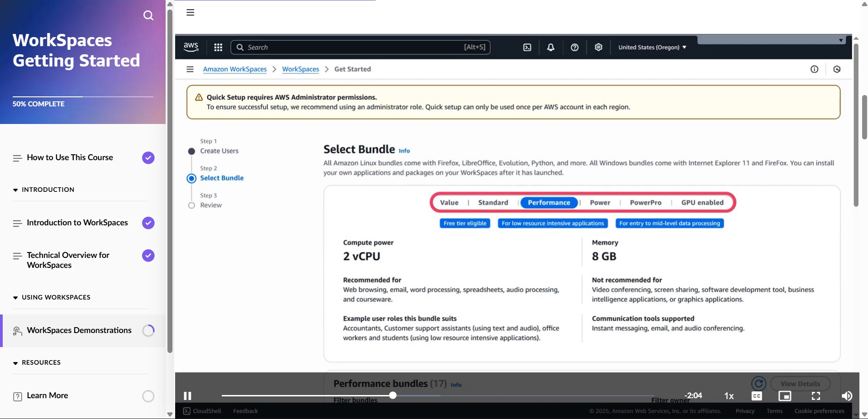Open the United States (Oregon) region dropdown
This screenshot has width=868, height=419.
[x=652, y=47]
